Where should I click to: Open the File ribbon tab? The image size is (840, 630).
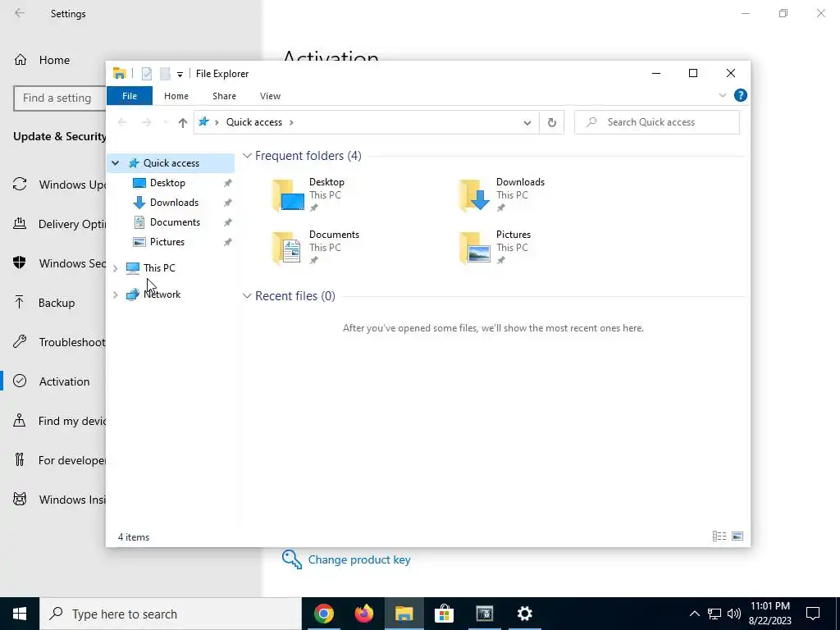coord(130,96)
